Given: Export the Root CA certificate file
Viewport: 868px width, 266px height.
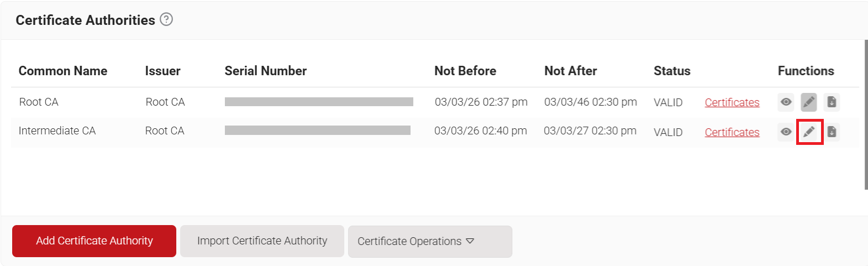Looking at the screenshot, I should 832,102.
